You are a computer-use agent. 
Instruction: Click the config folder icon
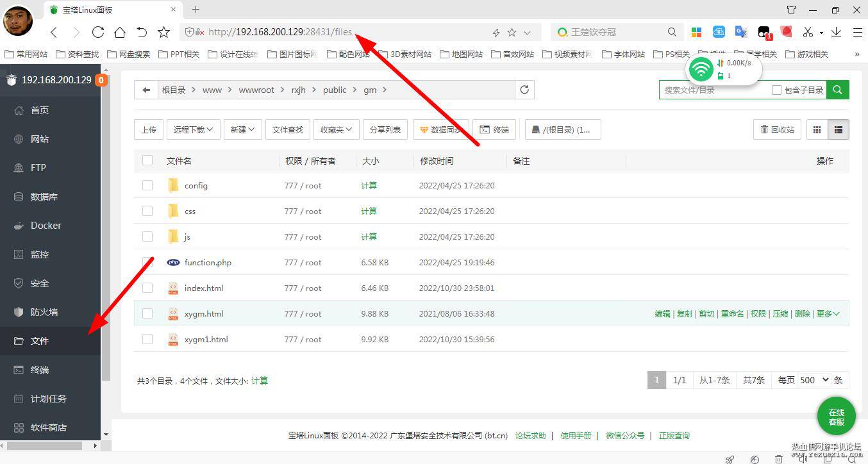click(x=172, y=185)
